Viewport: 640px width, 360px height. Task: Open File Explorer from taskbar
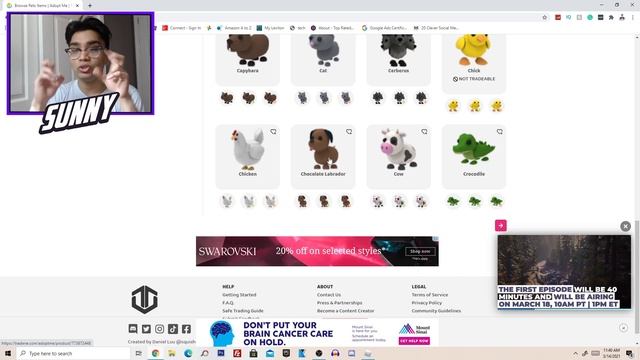tap(172, 353)
